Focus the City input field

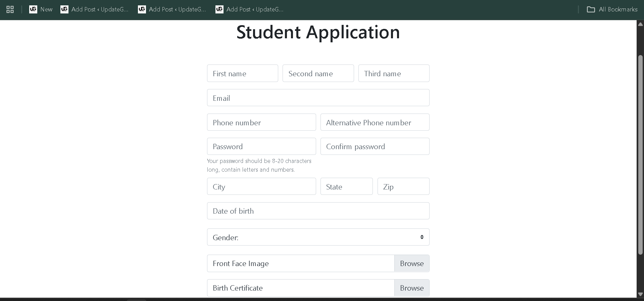(x=261, y=186)
